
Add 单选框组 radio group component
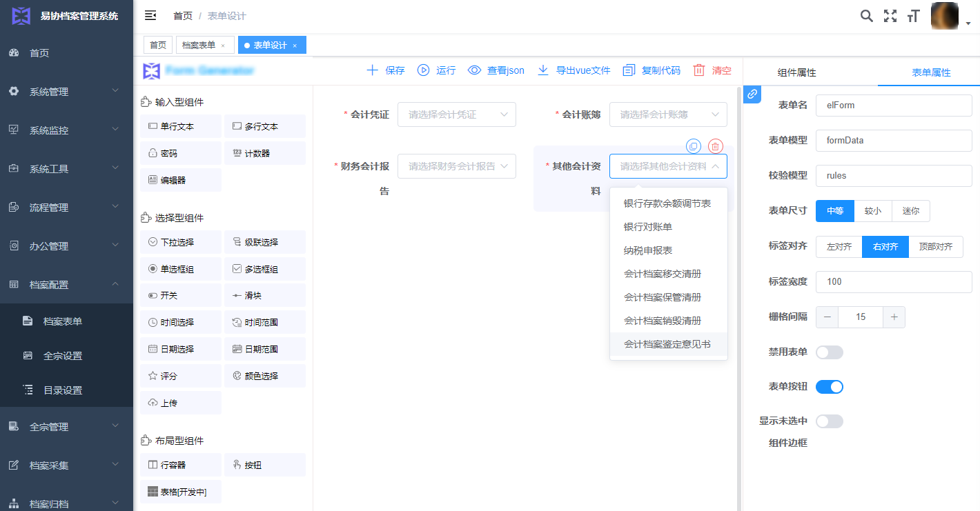pos(181,269)
